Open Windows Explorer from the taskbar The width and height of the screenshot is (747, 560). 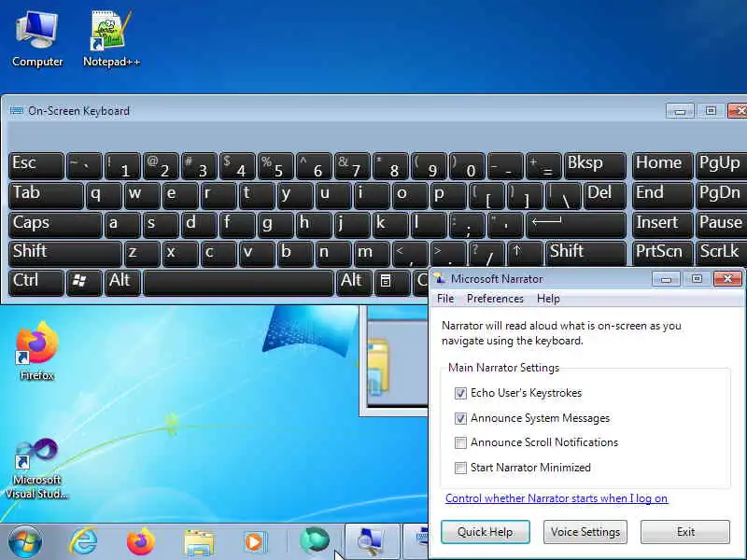coord(199,542)
